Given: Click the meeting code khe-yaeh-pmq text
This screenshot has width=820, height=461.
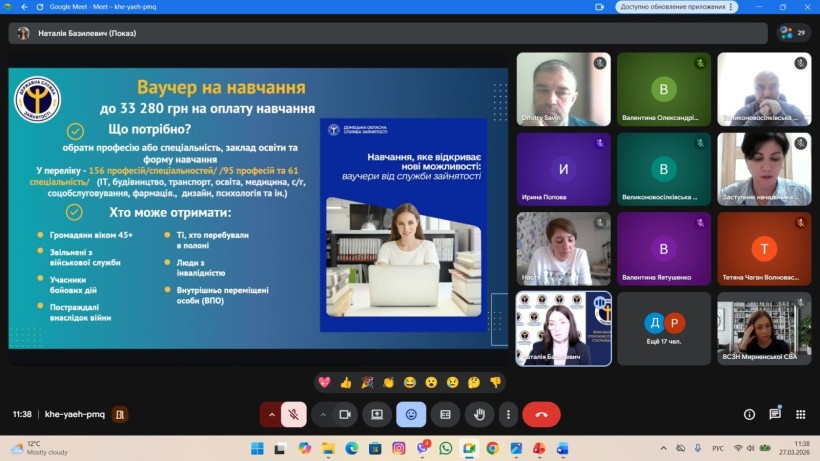Looking at the screenshot, I should point(75,414).
